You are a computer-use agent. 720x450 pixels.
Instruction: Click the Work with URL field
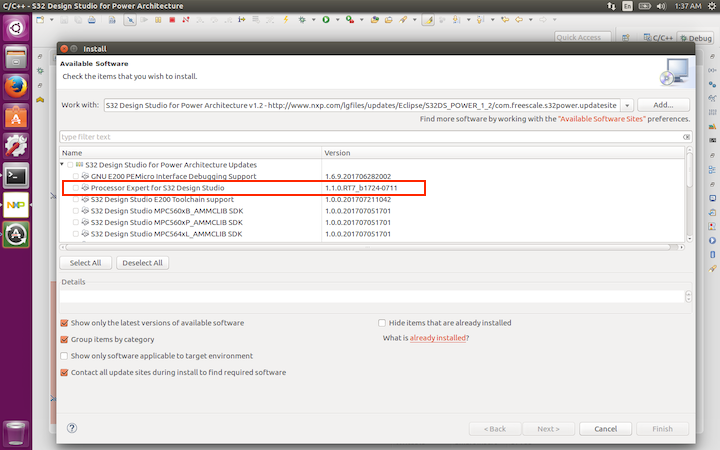point(362,106)
